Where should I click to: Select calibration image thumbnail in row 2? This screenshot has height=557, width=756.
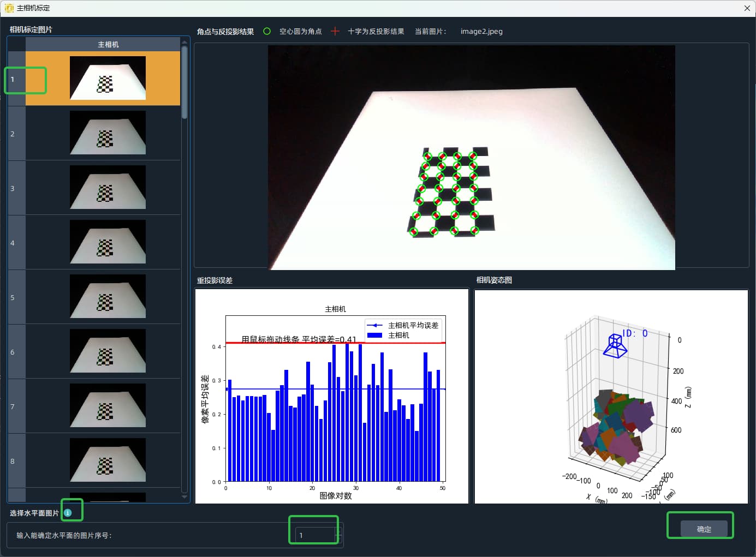(108, 133)
